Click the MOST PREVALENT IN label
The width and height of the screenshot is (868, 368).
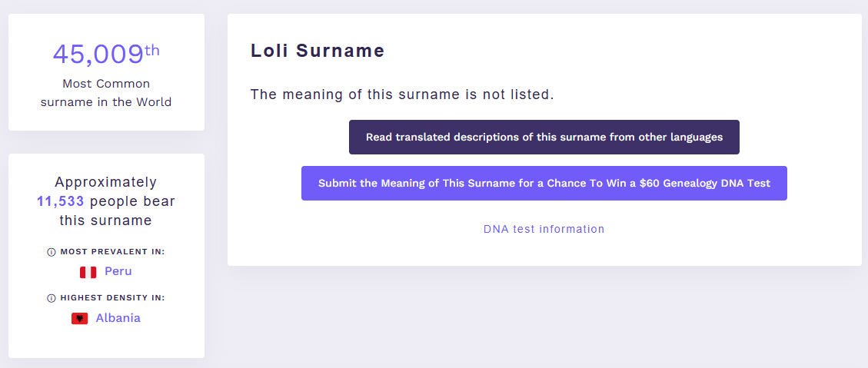tap(113, 252)
